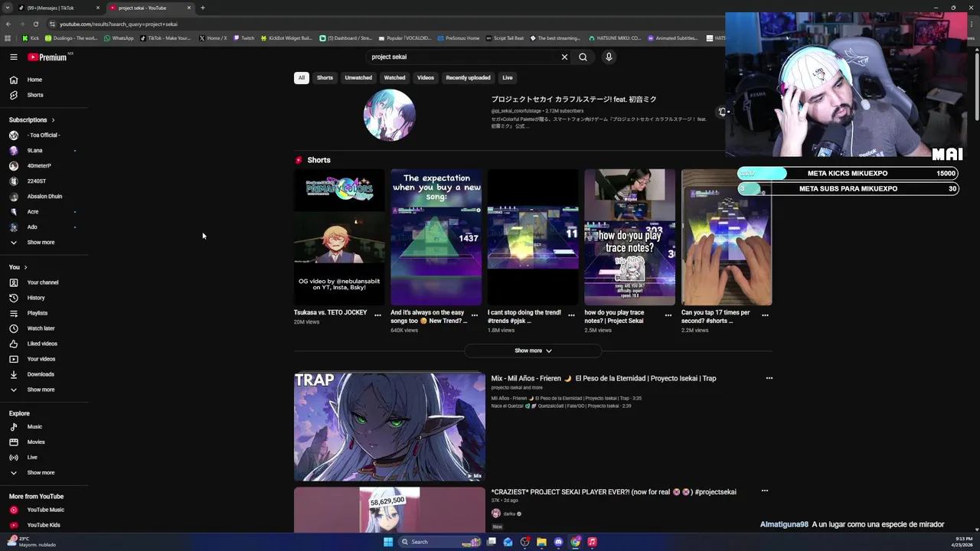This screenshot has width=980, height=551.
Task: Open the You header chevron
Action: [x=25, y=267]
